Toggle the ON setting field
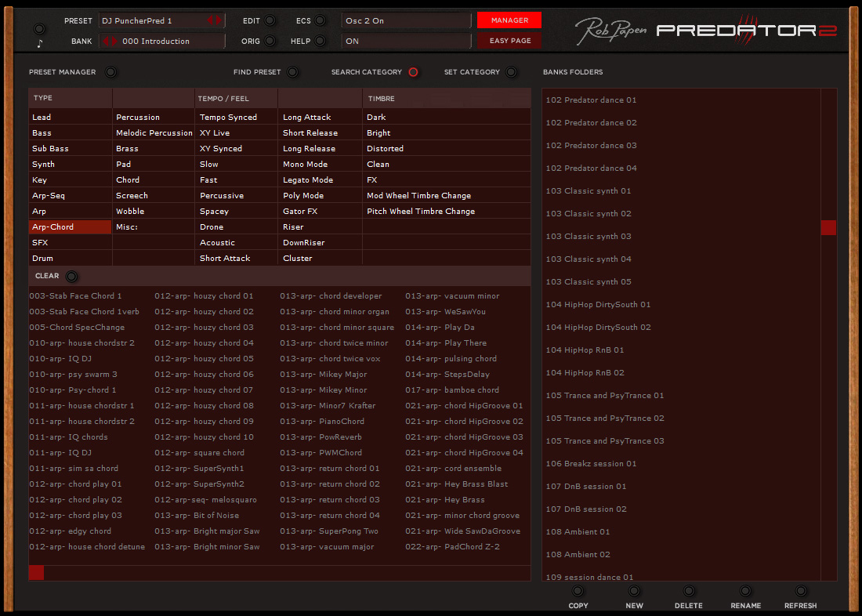Screen dimensions: 862x616 click(x=405, y=41)
